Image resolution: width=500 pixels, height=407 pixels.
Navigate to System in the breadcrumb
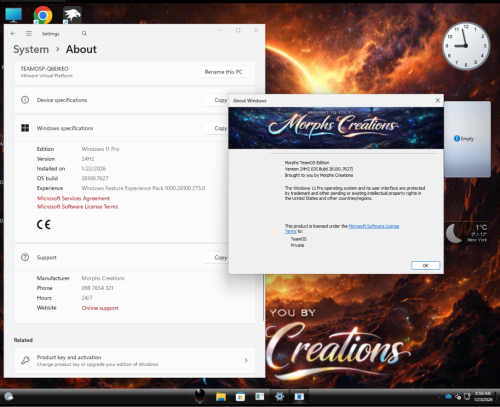(x=31, y=49)
